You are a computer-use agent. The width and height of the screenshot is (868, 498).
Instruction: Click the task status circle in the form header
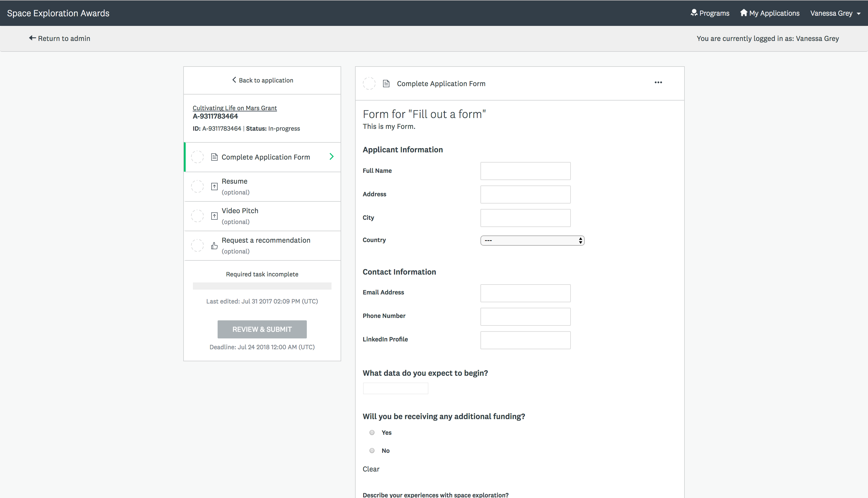369,83
